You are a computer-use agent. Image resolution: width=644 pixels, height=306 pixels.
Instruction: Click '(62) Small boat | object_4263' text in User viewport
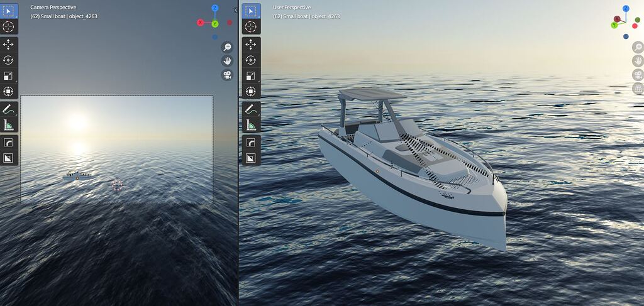(x=306, y=16)
